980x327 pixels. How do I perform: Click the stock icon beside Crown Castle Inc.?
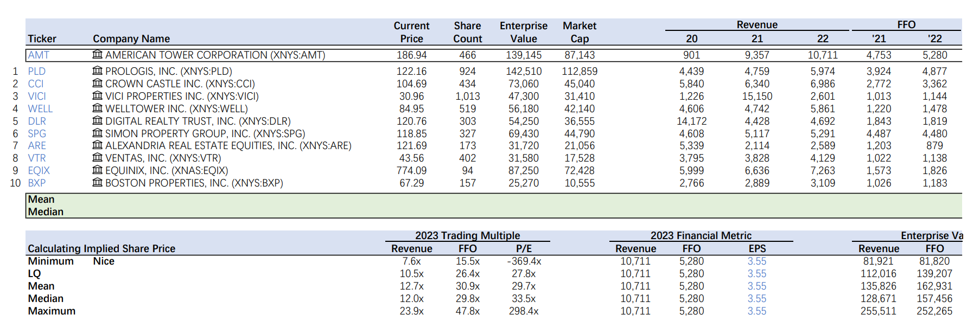click(x=97, y=83)
